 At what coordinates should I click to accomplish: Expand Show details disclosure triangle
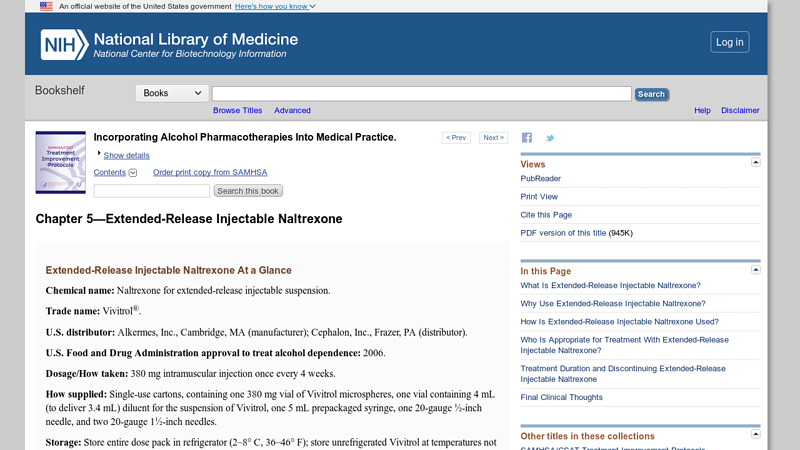(x=99, y=153)
